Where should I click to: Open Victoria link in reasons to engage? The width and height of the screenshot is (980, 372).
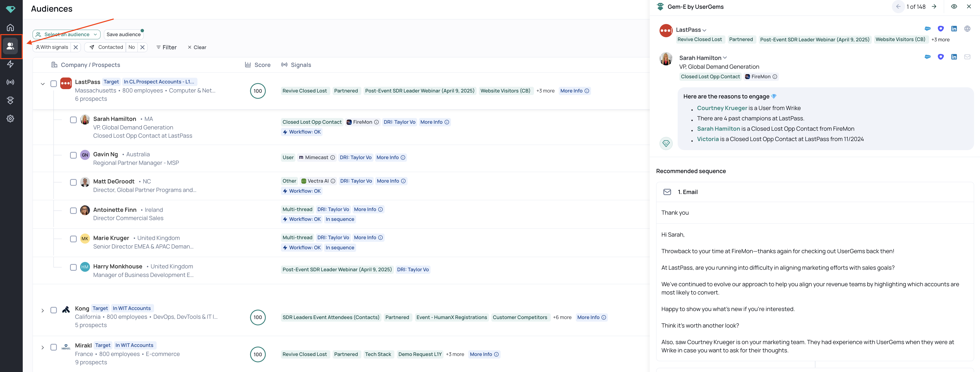tap(708, 139)
